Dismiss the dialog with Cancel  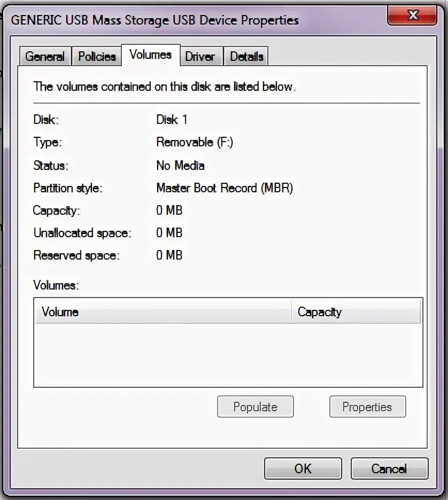click(389, 468)
